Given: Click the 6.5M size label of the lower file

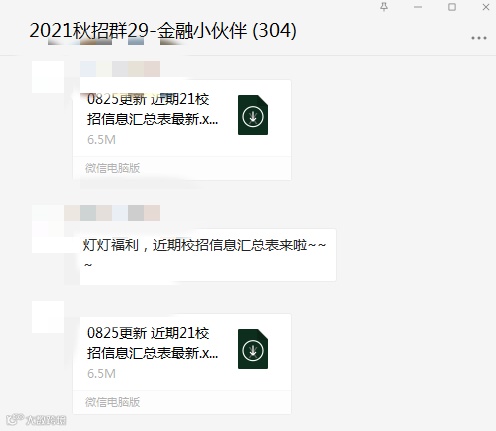Looking at the screenshot, I should coord(101,374).
